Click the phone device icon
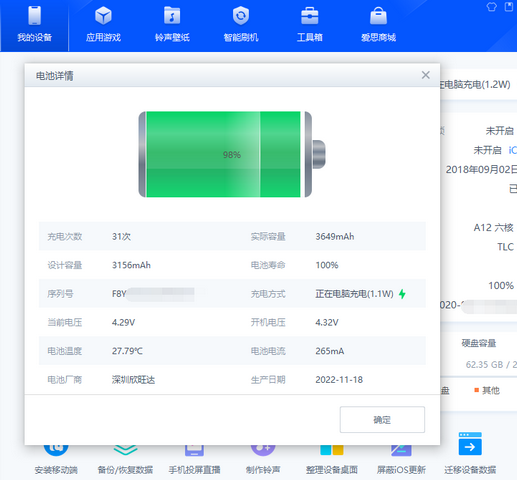 pyautogui.click(x=35, y=16)
